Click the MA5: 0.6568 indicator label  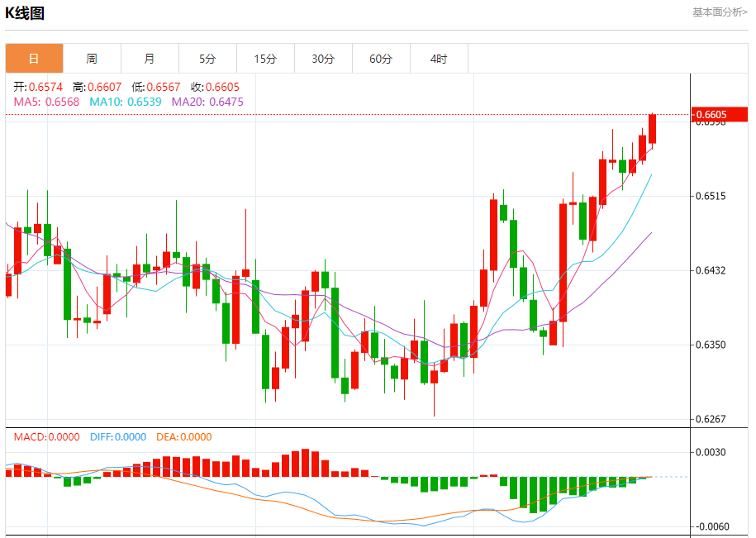click(46, 102)
